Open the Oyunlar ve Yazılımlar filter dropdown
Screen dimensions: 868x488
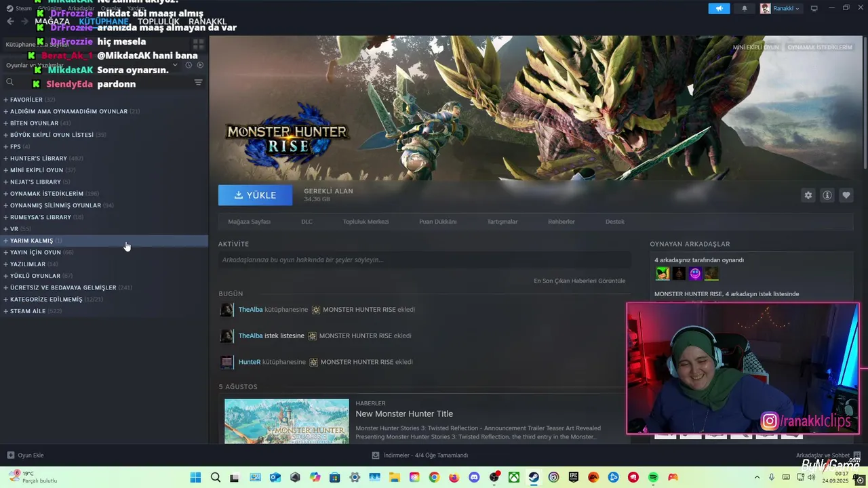(175, 65)
